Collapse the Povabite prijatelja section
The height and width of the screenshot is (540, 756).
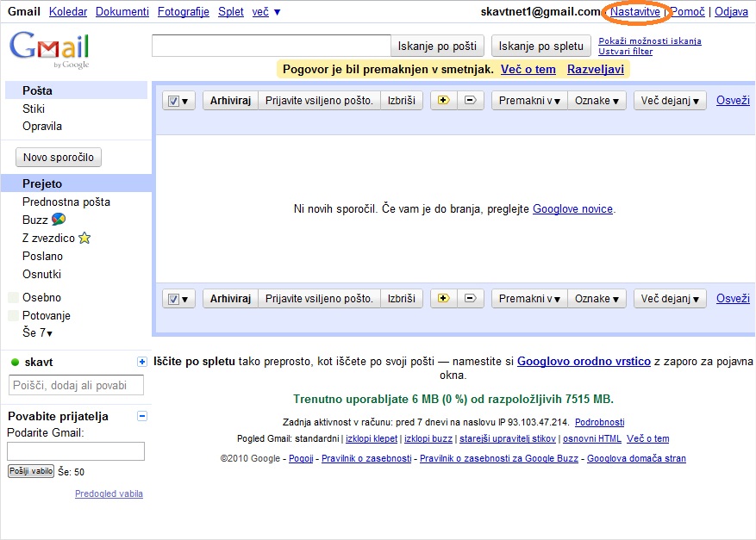click(x=141, y=416)
